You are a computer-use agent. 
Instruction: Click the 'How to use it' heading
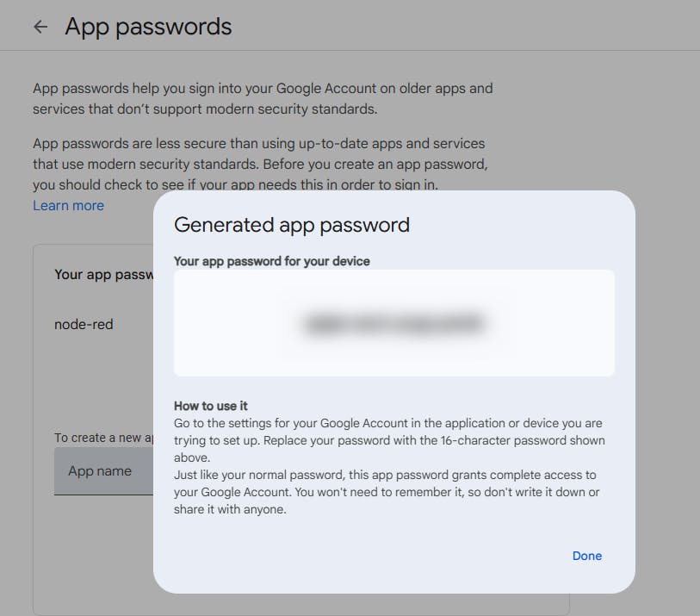click(x=211, y=406)
